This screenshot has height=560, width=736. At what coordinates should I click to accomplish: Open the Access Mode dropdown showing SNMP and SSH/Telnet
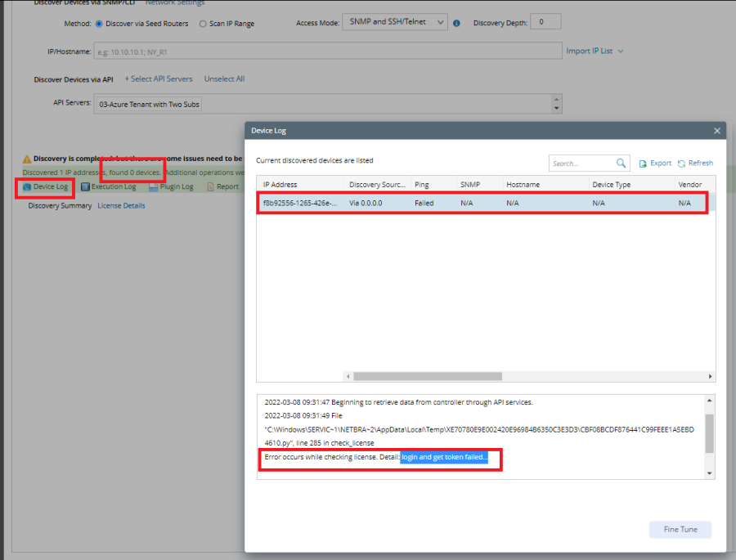(395, 23)
